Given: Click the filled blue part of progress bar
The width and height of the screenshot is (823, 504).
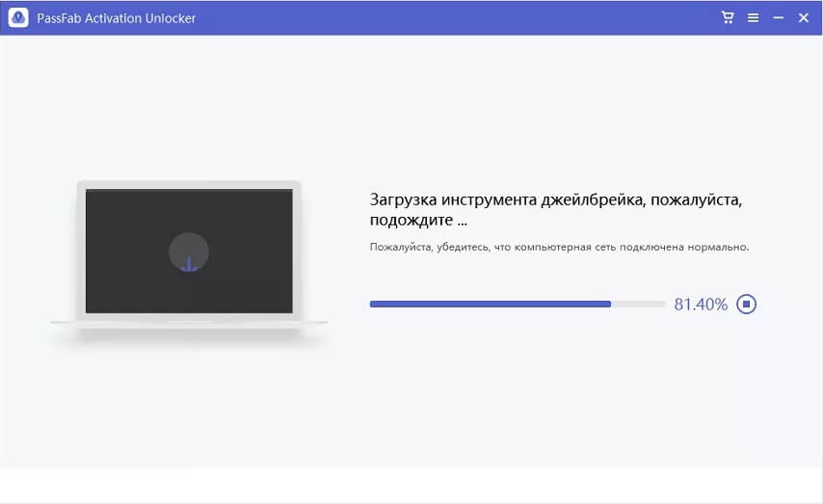Looking at the screenshot, I should 490,305.
